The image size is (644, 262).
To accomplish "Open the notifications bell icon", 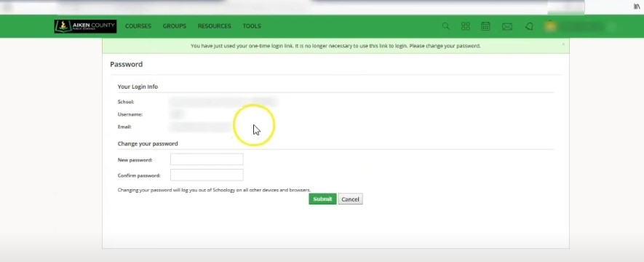I will point(530,26).
